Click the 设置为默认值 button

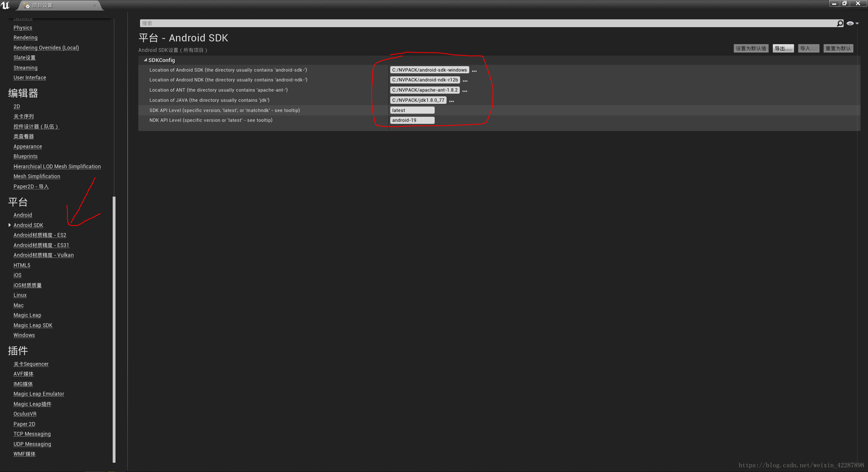click(751, 49)
